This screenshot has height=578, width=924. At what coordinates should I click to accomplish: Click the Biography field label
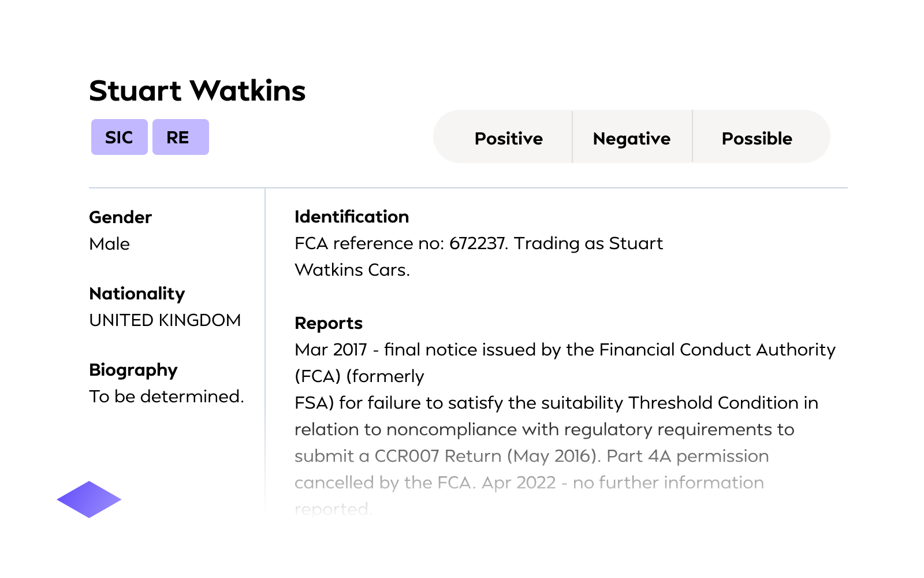click(133, 370)
